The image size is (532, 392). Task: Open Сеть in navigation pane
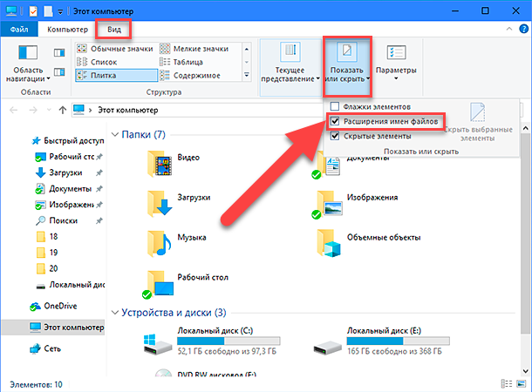(45, 348)
